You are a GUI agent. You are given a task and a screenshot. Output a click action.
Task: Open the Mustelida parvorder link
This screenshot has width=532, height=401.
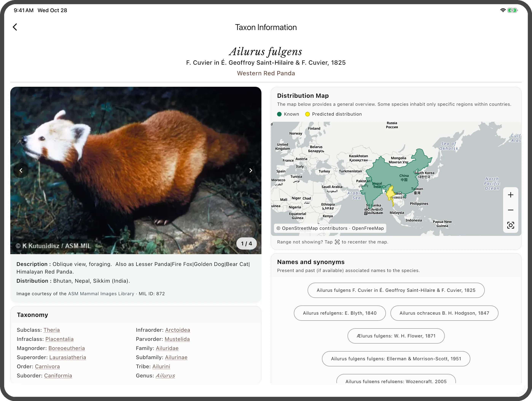(x=177, y=339)
